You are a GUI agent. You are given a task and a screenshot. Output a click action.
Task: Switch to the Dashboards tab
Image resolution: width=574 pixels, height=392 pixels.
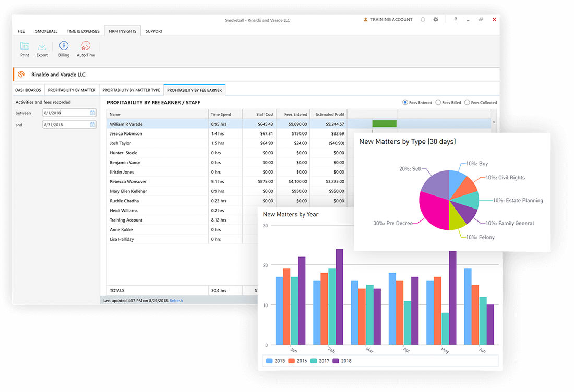[28, 90]
